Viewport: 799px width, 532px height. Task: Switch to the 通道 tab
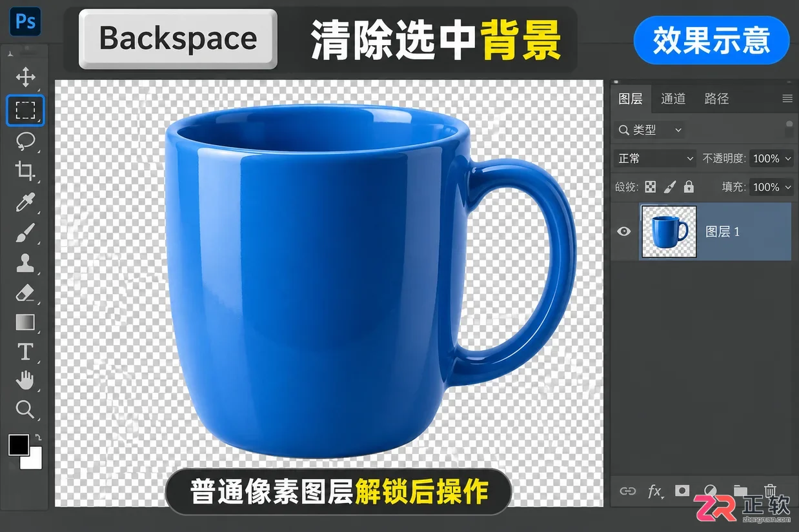673,99
